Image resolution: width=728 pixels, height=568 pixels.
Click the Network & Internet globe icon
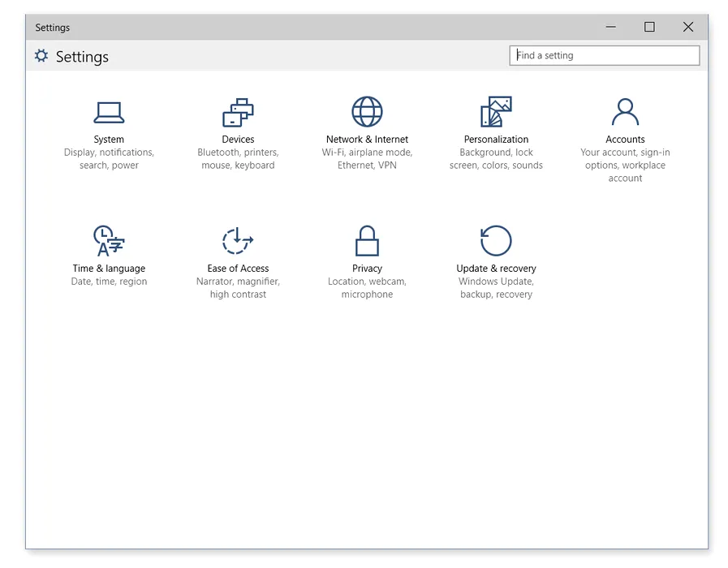367,112
